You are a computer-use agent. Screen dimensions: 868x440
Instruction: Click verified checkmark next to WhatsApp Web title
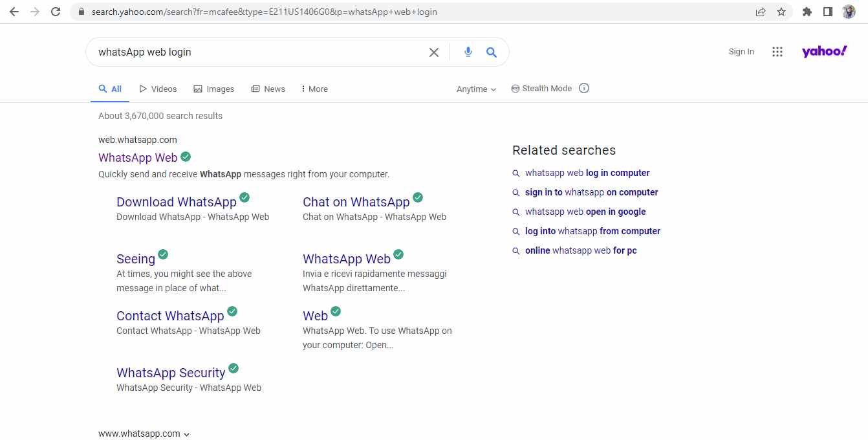[186, 157]
